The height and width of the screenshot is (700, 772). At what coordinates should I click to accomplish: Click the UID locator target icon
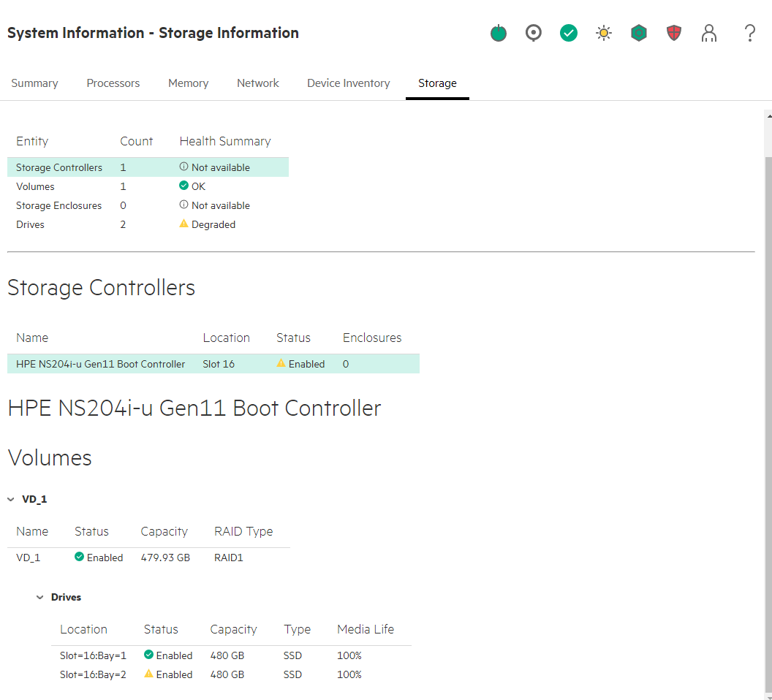534,33
